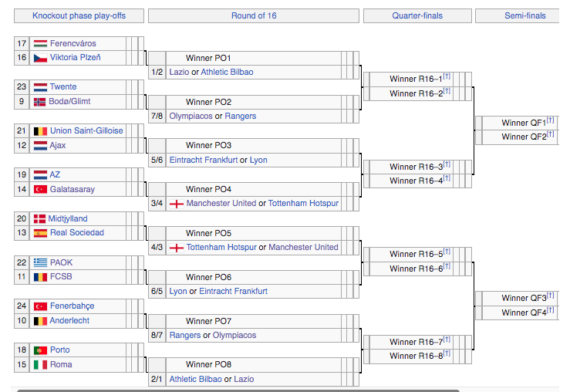Open Athletic Bilbao link in the 1/2 row

pos(228,72)
